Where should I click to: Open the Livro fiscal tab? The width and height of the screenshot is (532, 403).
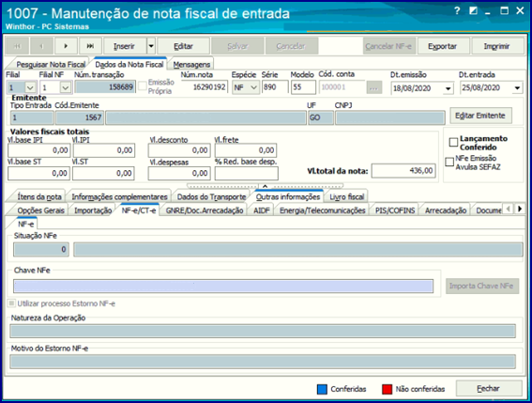tap(347, 196)
